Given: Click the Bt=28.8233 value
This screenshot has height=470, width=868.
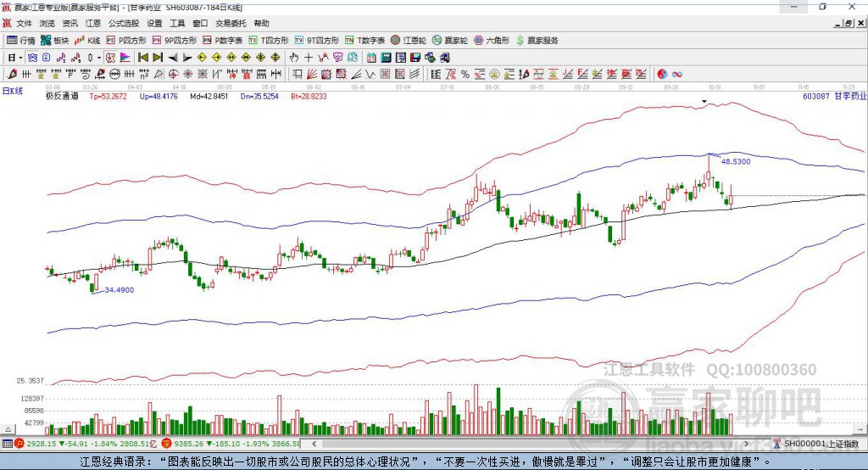Looking at the screenshot, I should pyautogui.click(x=309, y=96).
